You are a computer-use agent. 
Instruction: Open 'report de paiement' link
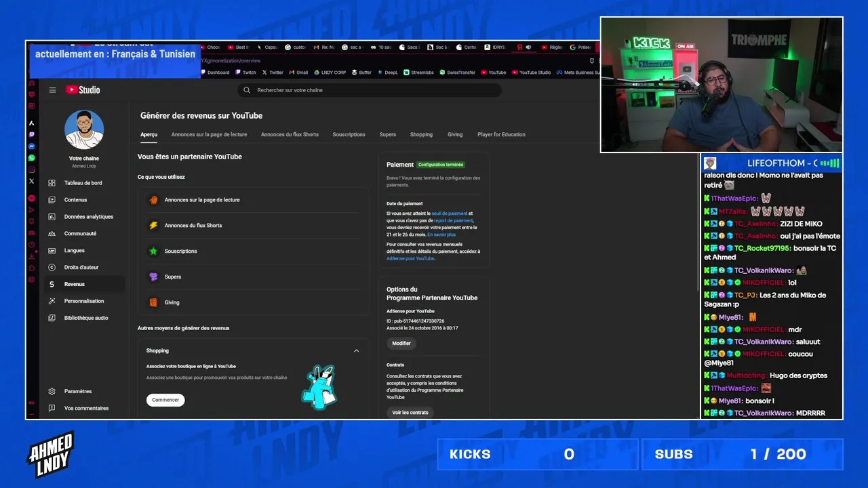[x=453, y=220]
